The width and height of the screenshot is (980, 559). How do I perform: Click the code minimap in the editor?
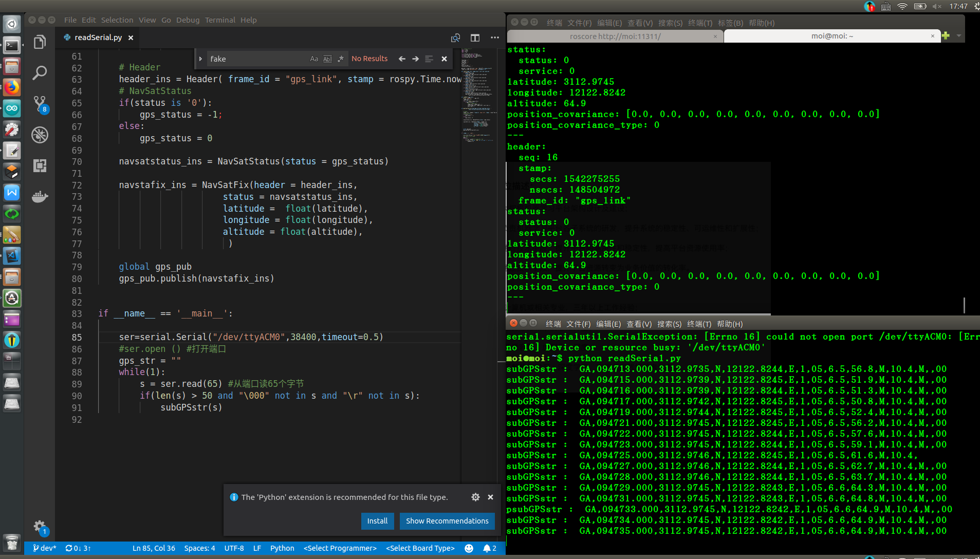pos(478,95)
